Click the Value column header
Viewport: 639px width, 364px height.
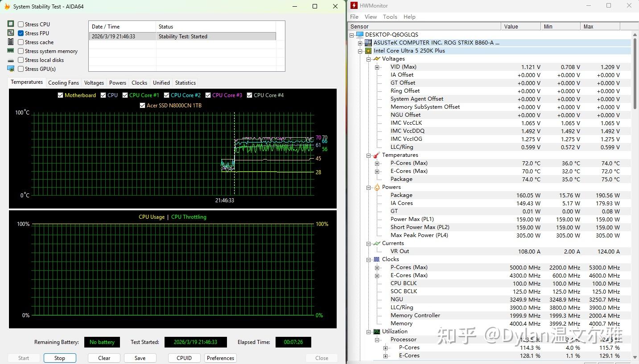520,27
